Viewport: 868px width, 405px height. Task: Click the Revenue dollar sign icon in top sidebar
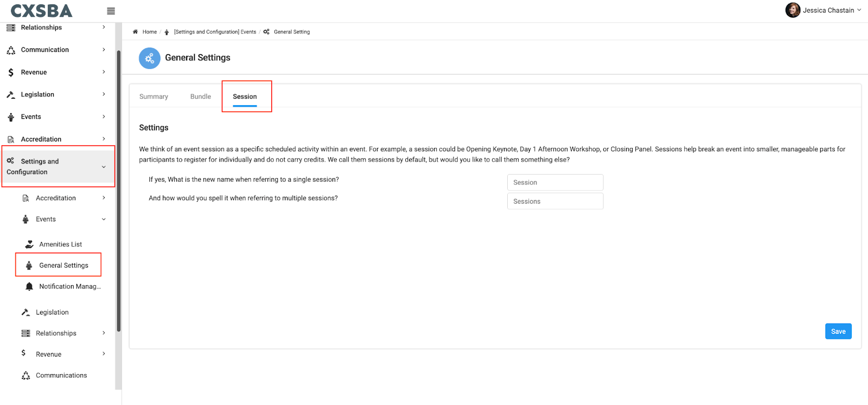11,72
